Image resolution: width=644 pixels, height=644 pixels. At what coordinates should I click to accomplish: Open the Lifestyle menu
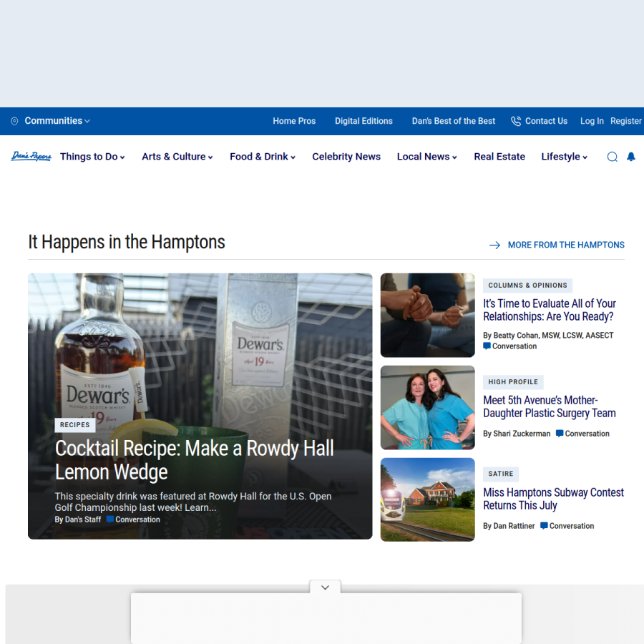[560, 157]
